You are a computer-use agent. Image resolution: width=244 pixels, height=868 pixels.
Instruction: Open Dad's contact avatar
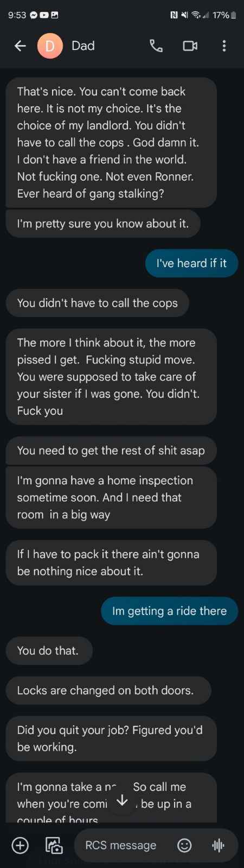pyautogui.click(x=50, y=46)
